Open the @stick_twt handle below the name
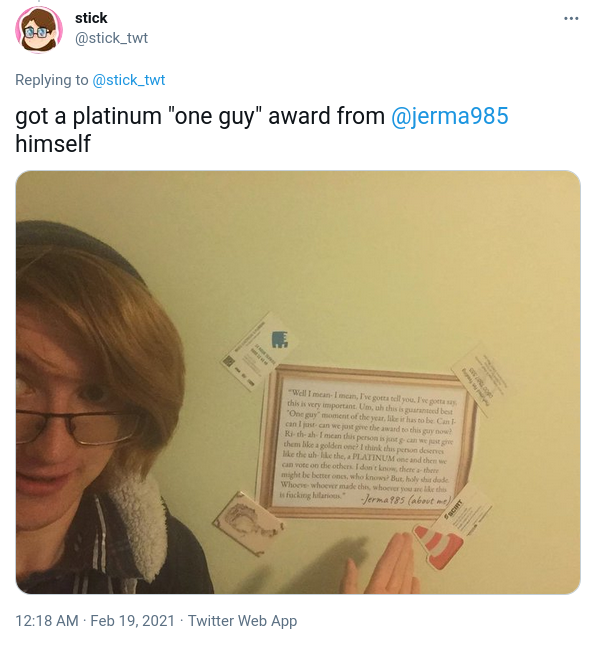Screen dimensions: 594x645 coord(111,38)
